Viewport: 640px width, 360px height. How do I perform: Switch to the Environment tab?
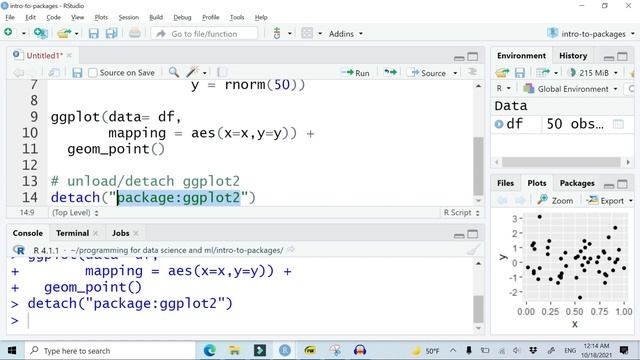click(521, 56)
